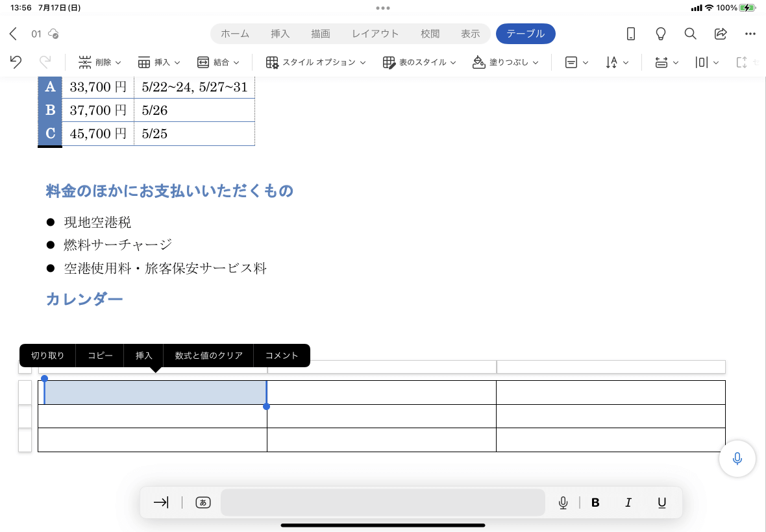
Task: Expand 塗りつぶし dropdown arrow
Action: click(536, 63)
